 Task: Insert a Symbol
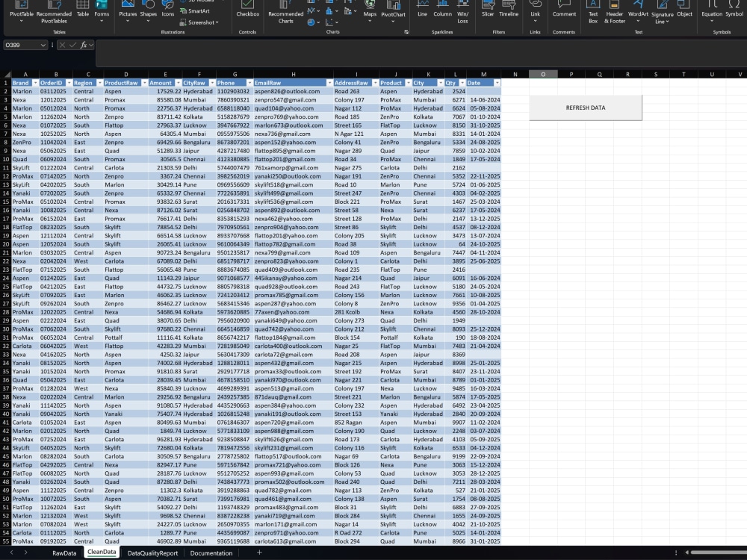click(x=734, y=9)
